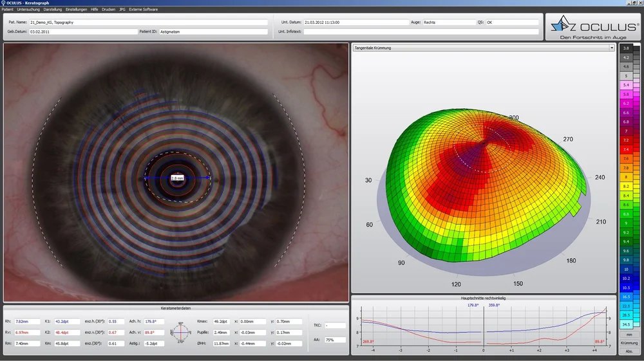The height and width of the screenshot is (361, 644).
Task: Open the Untersuchung menu
Action: 28,9
